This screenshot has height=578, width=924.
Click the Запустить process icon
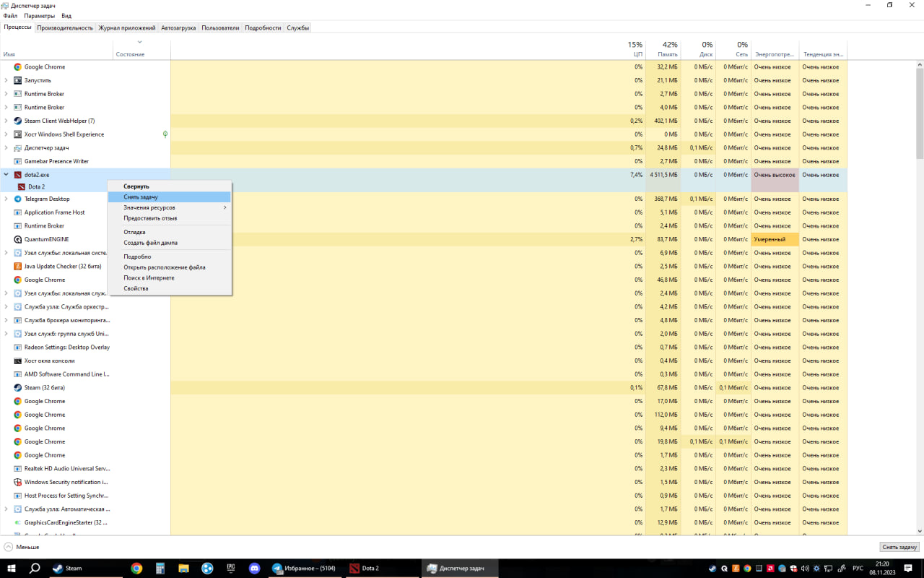pos(18,80)
